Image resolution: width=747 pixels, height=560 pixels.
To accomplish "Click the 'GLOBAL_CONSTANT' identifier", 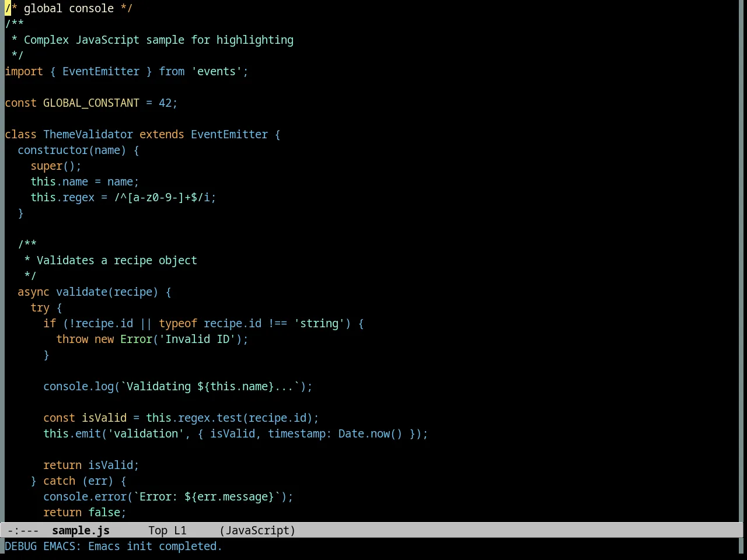I will pos(91,103).
